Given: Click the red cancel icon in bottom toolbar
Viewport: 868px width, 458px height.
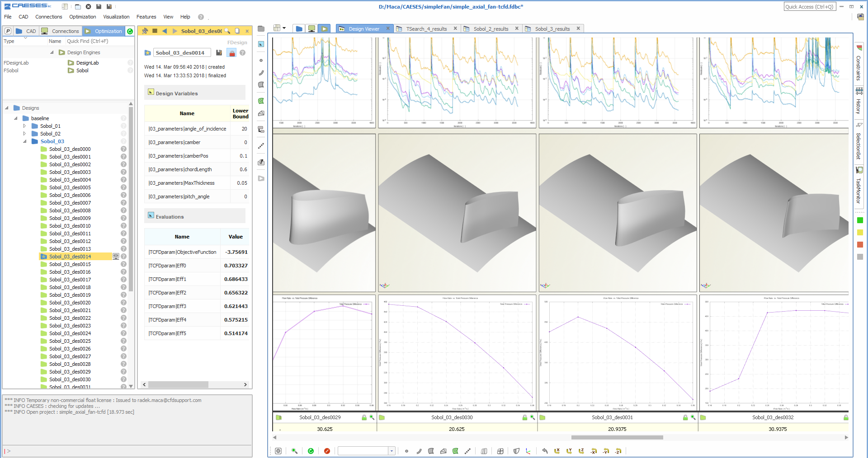Looking at the screenshot, I should coord(327,451).
